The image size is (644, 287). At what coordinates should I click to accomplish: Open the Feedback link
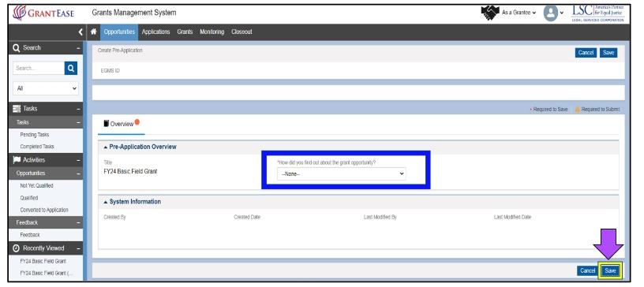point(30,235)
